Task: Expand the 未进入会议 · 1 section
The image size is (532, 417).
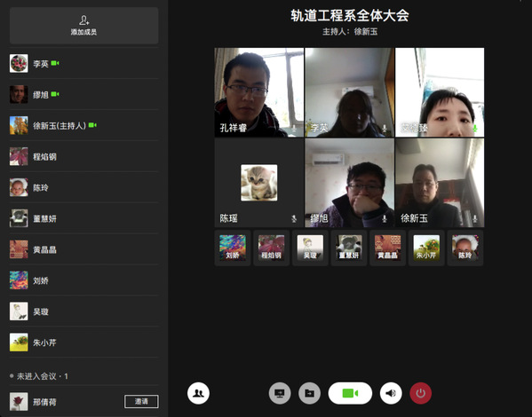Action: pyautogui.click(x=39, y=376)
